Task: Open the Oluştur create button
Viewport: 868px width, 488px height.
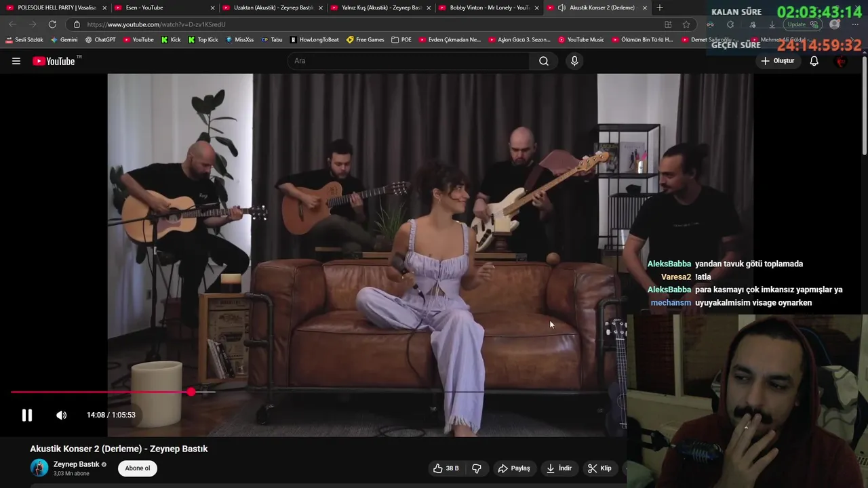Action: (x=777, y=61)
